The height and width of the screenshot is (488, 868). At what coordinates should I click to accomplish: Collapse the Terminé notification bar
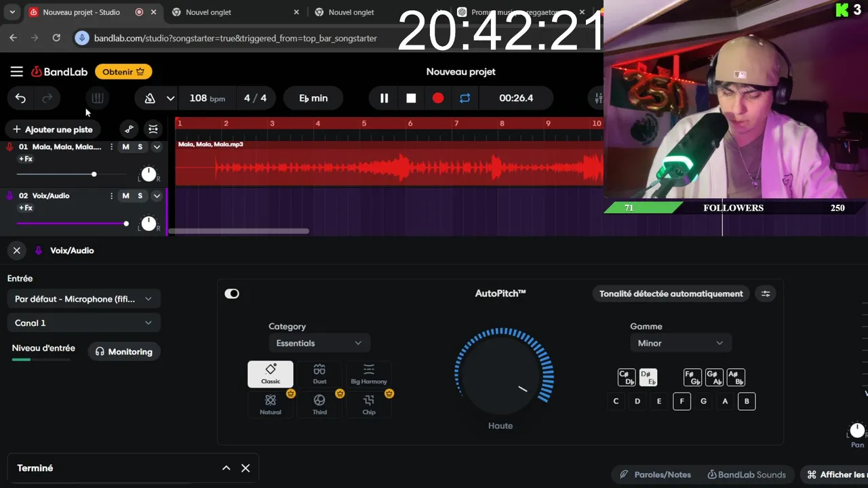[x=226, y=468]
